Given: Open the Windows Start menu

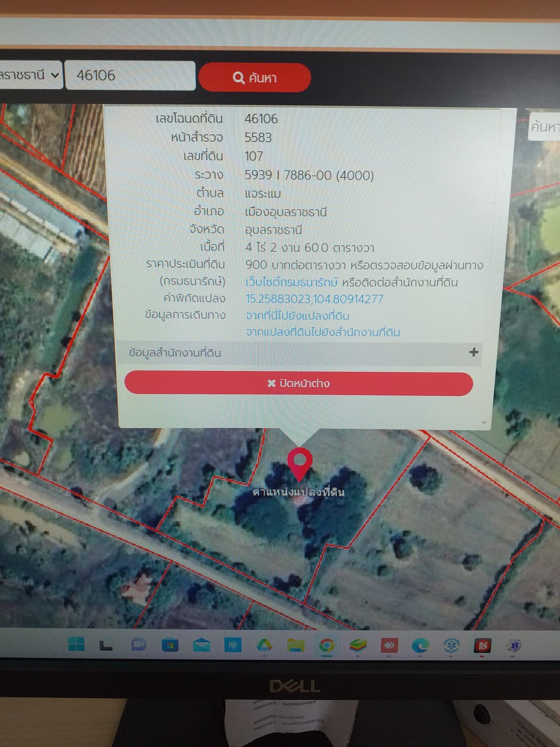Looking at the screenshot, I should click(76, 644).
